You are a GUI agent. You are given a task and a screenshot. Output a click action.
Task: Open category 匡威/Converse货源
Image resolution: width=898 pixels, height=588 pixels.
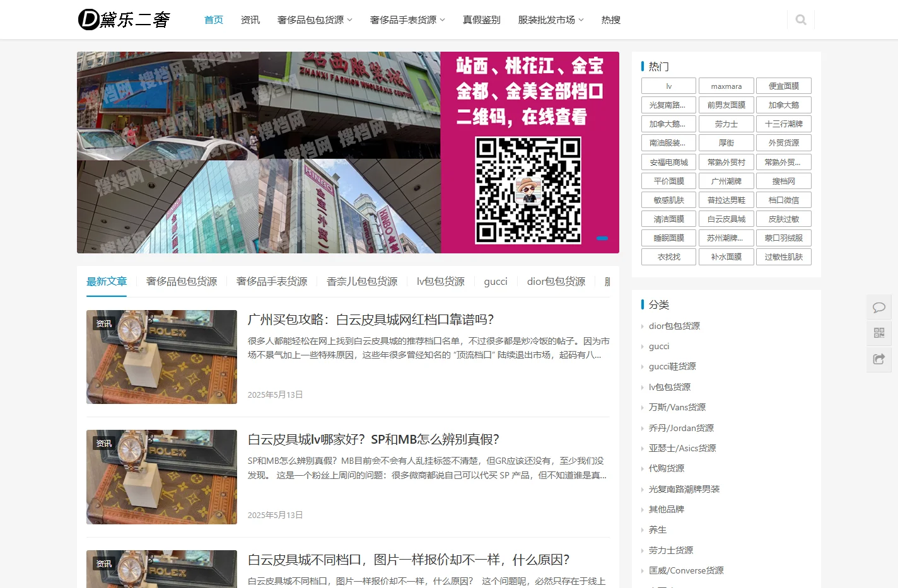click(686, 570)
